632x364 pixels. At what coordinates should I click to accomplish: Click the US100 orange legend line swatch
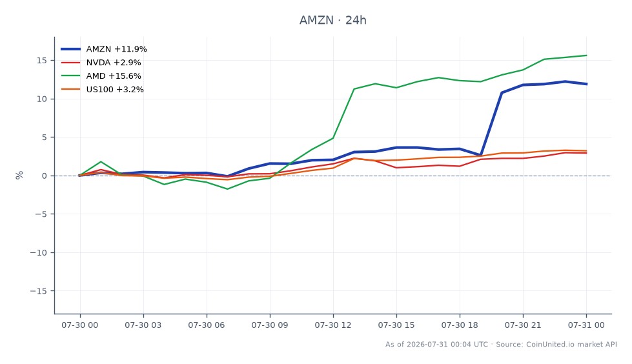tap(70, 90)
